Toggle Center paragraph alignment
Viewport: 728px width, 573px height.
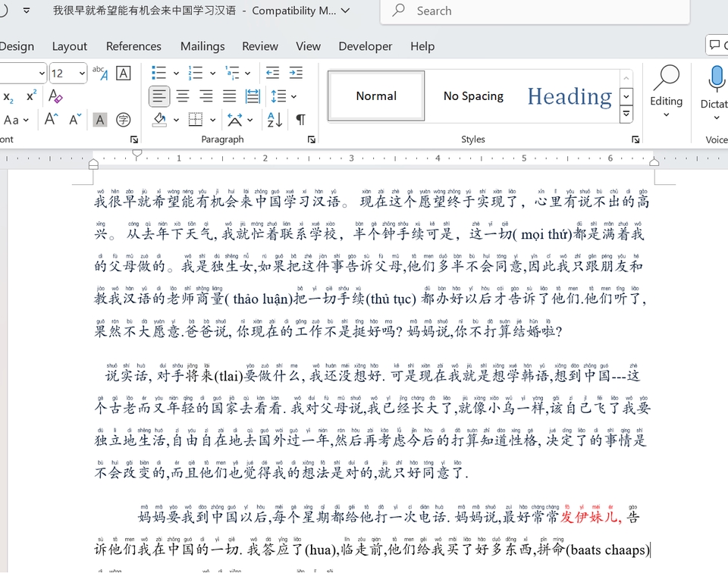point(183,96)
